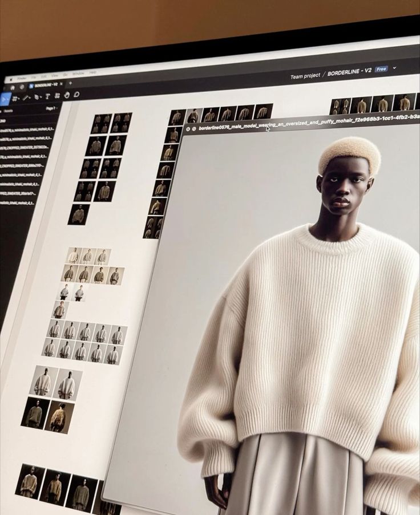
Task: Open a new tab with the plus icon
Action: (70, 83)
